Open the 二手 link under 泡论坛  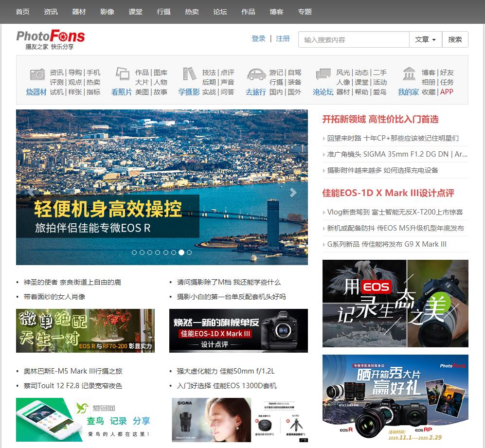tap(380, 72)
